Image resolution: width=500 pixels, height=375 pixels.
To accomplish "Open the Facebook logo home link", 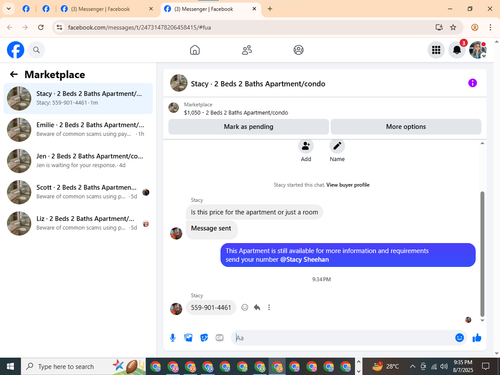I will coord(16,50).
